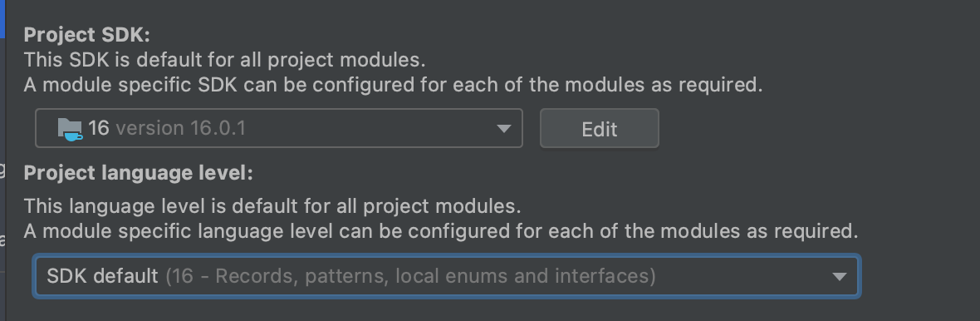This screenshot has width=980, height=321.
Task: Click 'A module specific language level' description line
Action: pos(441,231)
